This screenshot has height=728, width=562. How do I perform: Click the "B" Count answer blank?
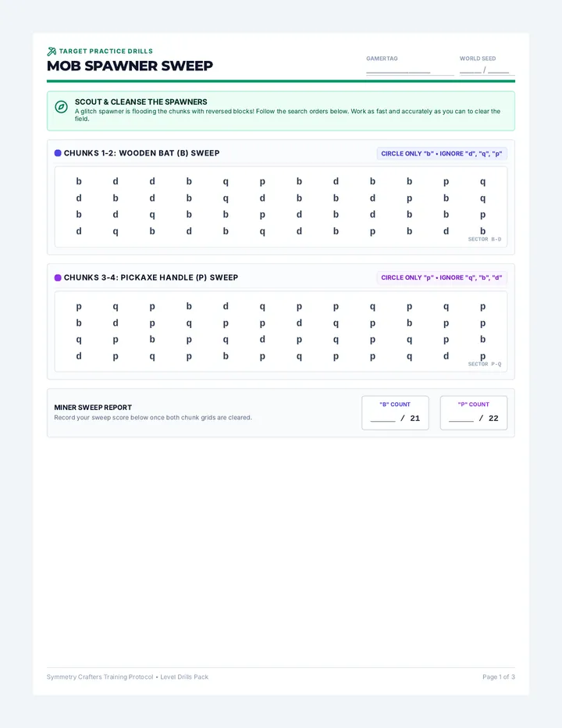click(x=383, y=419)
